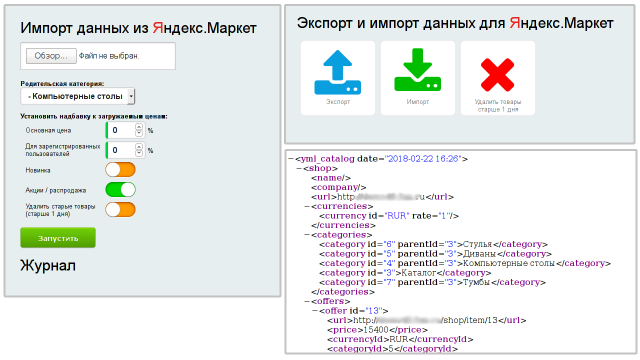Collapse the yml_catalog XML node
This screenshot has height=360, width=640.
(x=291, y=159)
